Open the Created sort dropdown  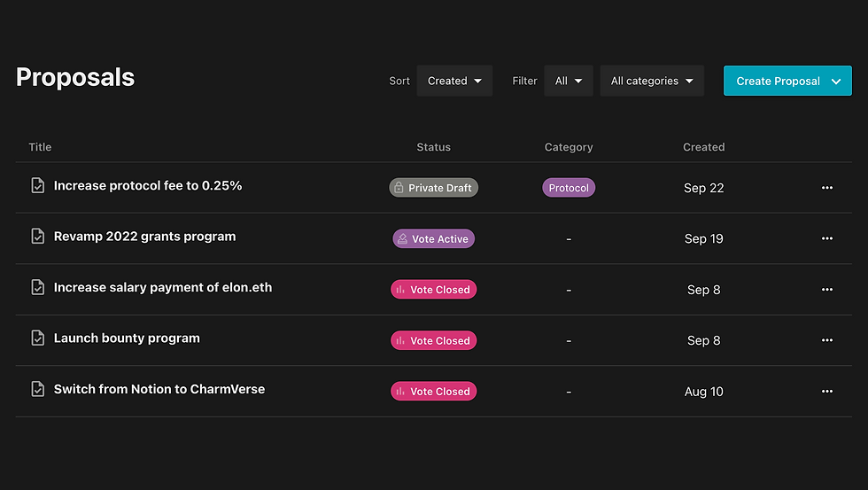point(454,81)
